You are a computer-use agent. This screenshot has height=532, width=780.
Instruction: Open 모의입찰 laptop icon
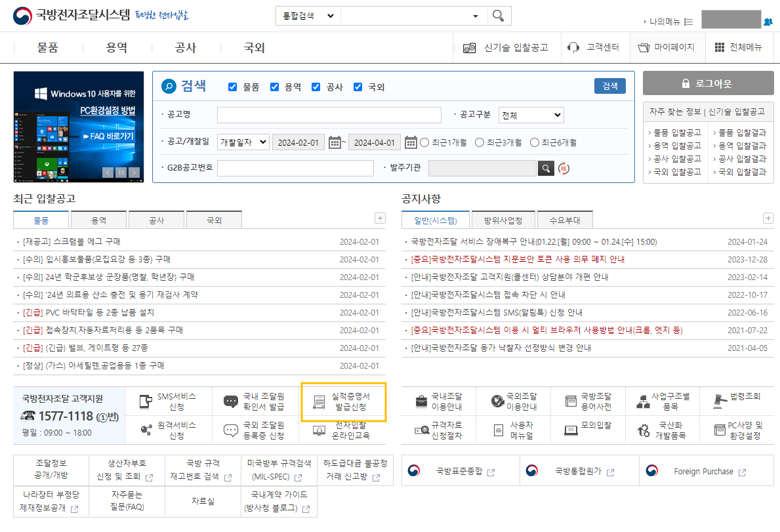click(x=571, y=430)
